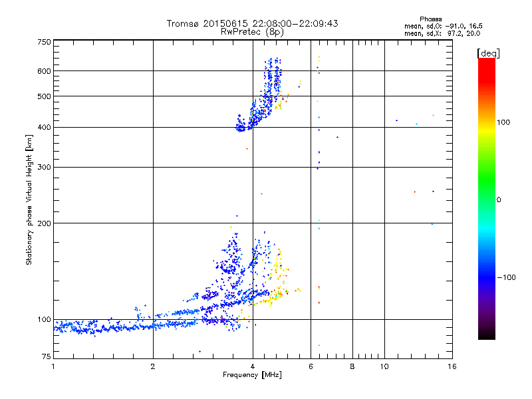Image resolution: width=532 pixels, height=399 pixels.
Task: Click the x-axis tick label '1'
Action: click(x=53, y=366)
